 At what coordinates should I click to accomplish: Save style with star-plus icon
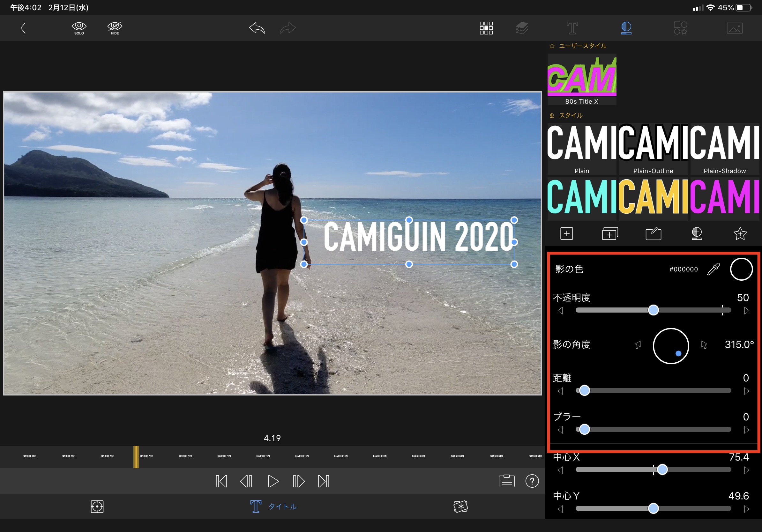[740, 233]
